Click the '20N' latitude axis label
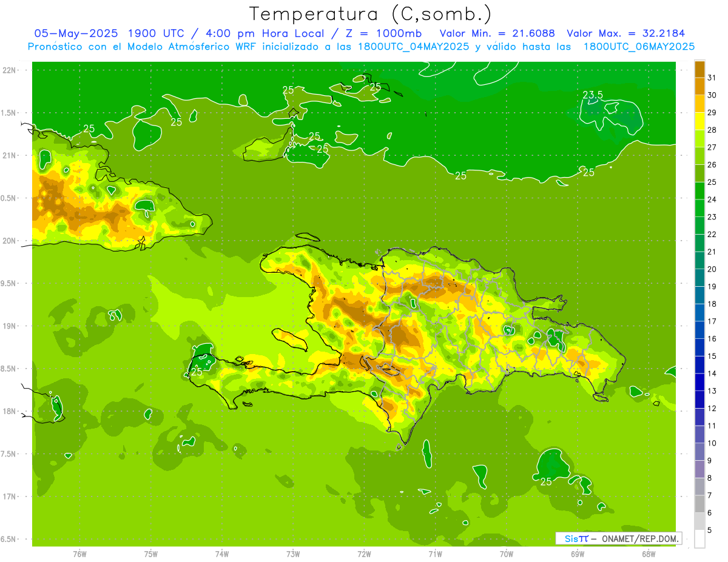The width and height of the screenshot is (728, 562). (x=9, y=241)
